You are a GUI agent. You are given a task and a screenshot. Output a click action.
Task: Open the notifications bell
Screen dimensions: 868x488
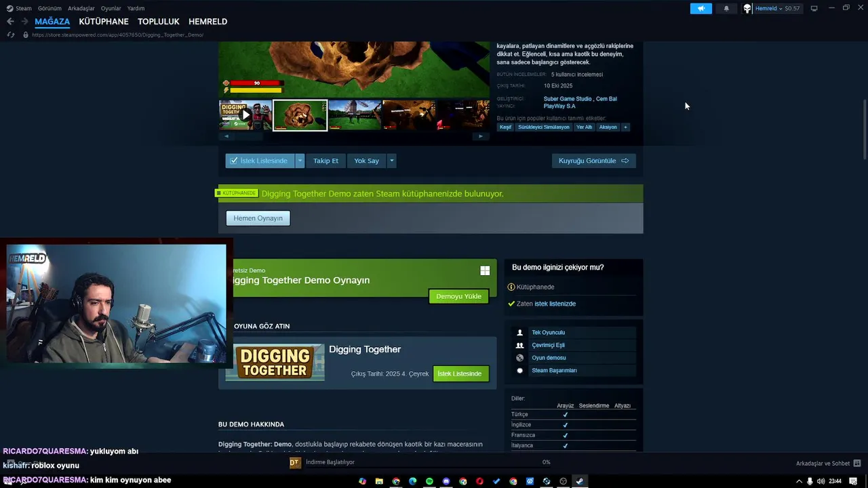pyautogui.click(x=726, y=8)
